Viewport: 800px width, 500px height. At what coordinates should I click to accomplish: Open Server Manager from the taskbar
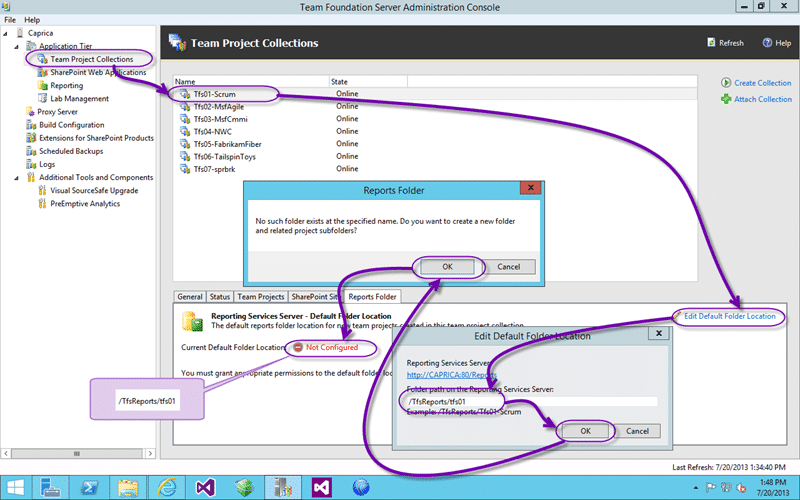point(50,488)
